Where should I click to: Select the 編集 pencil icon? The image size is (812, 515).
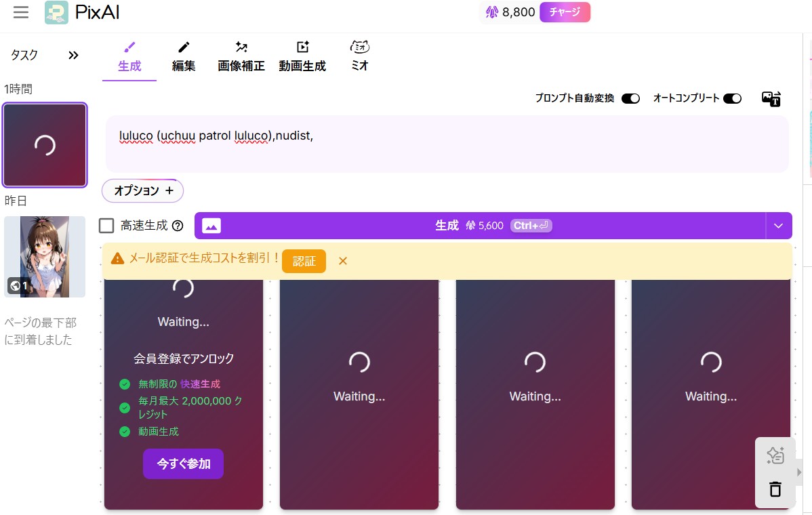point(184,47)
